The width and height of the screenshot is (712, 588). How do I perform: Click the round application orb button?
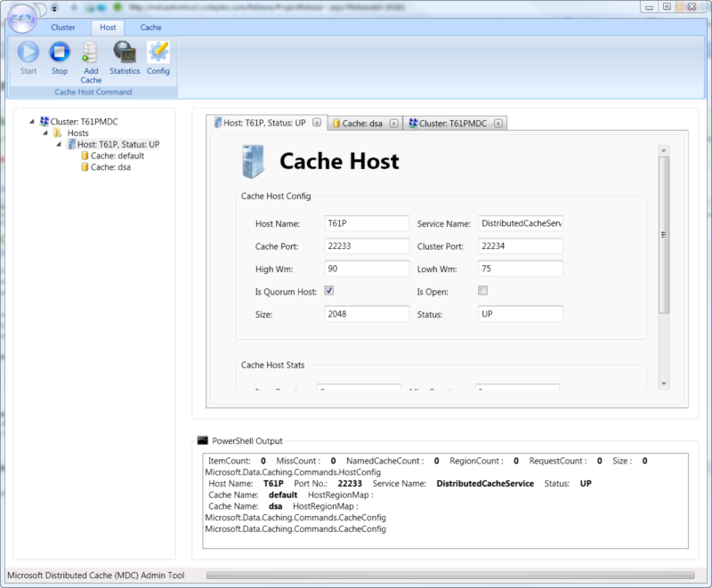pyautogui.click(x=21, y=18)
